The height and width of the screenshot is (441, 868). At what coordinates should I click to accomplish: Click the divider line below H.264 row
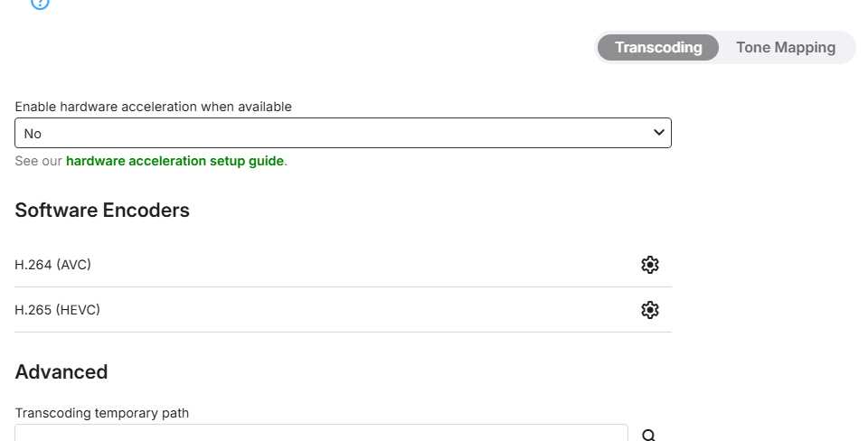click(343, 287)
